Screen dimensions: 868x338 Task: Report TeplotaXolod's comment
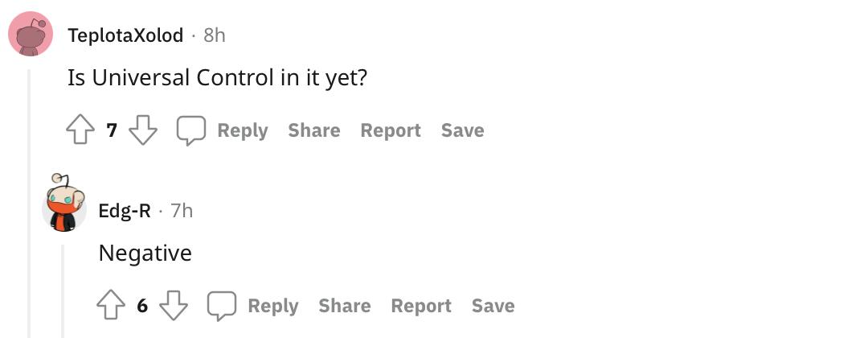point(391,130)
